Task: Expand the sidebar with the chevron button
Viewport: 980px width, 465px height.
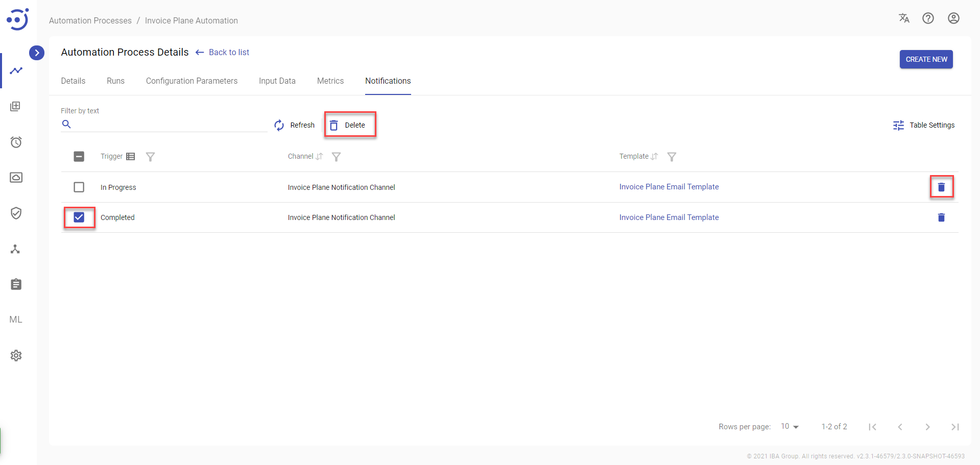Action: tap(37, 53)
